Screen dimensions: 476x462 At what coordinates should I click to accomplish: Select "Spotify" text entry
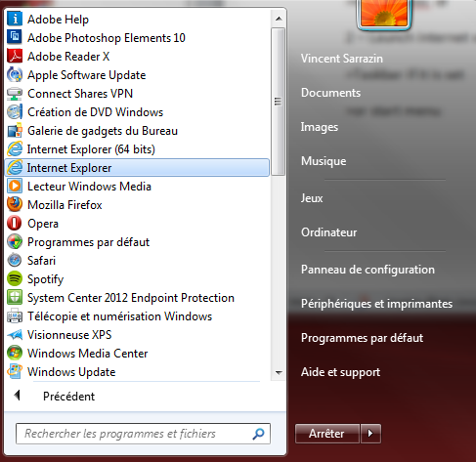(x=46, y=279)
